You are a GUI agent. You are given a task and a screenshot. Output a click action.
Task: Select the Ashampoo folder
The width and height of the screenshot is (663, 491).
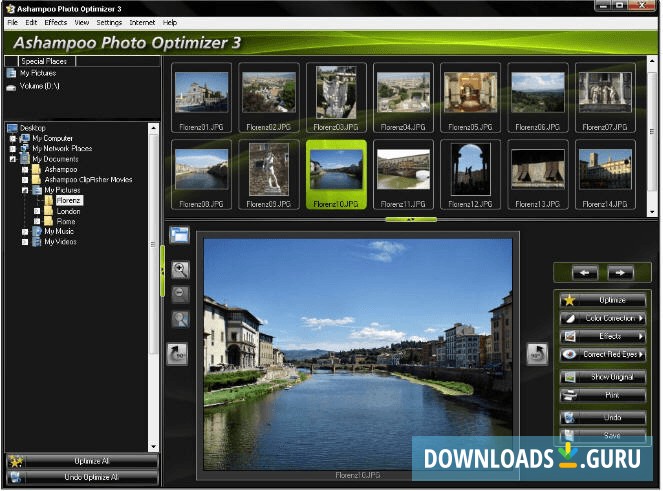[x=60, y=169]
